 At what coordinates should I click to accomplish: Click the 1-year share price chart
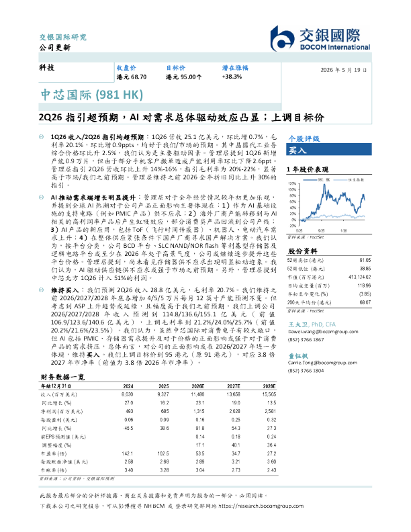point(326,205)
